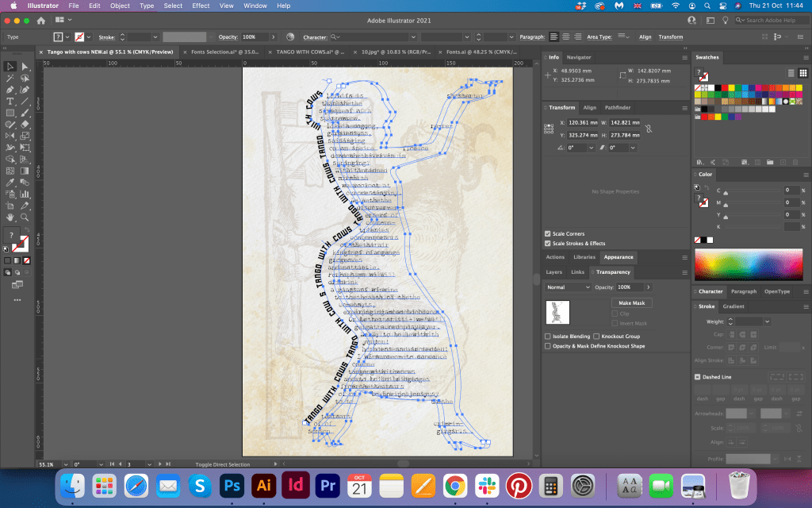Image resolution: width=812 pixels, height=508 pixels.
Task: Pick the Zoom tool
Action: coord(25,217)
